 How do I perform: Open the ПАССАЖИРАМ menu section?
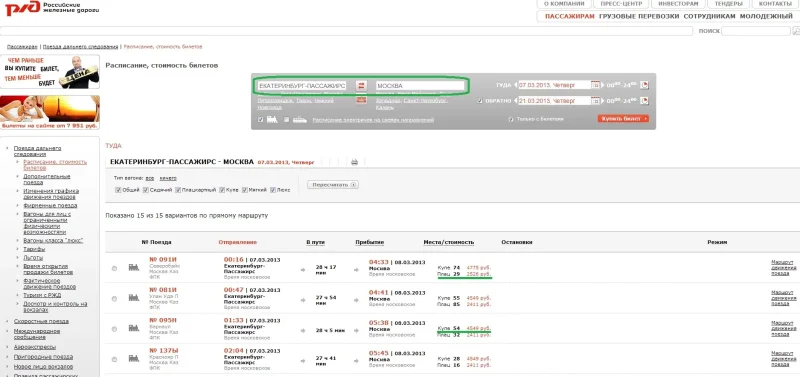(x=569, y=16)
